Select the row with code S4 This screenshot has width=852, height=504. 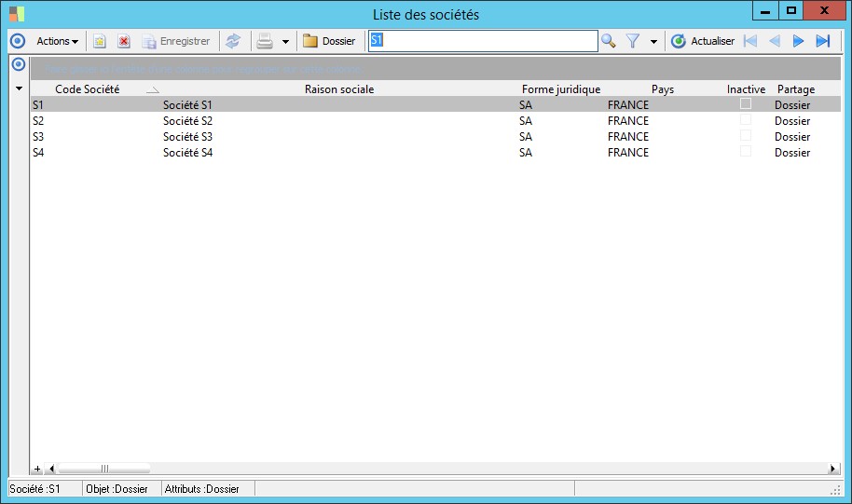coord(435,152)
